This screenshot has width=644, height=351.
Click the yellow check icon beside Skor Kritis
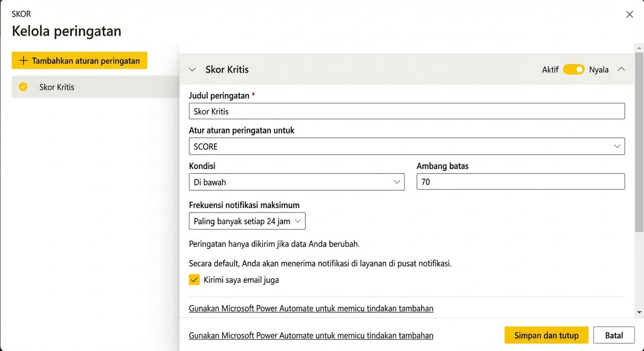click(x=23, y=87)
